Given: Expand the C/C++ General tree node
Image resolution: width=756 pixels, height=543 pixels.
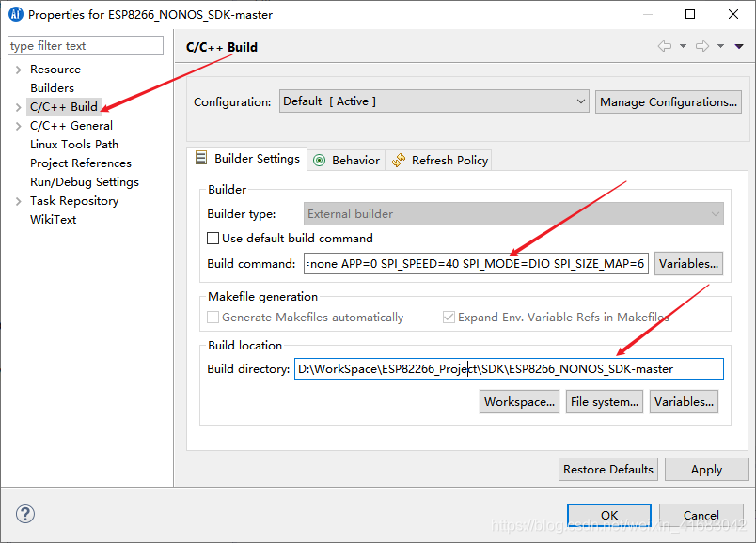Looking at the screenshot, I should click(18, 126).
